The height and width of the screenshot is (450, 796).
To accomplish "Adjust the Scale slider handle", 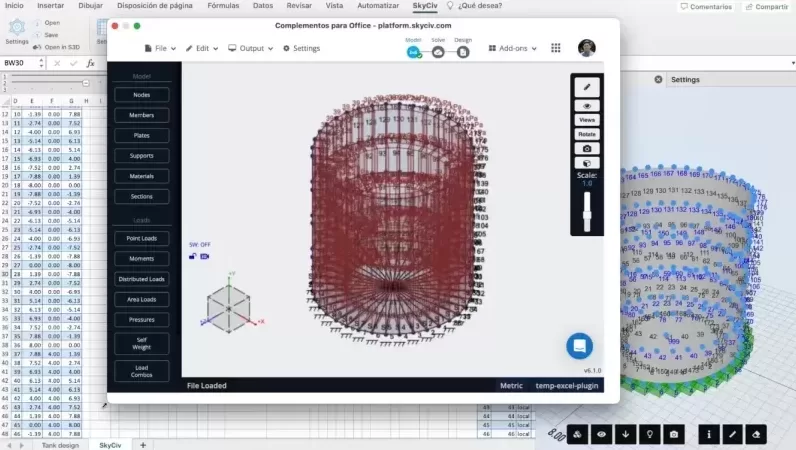I will click(x=587, y=214).
